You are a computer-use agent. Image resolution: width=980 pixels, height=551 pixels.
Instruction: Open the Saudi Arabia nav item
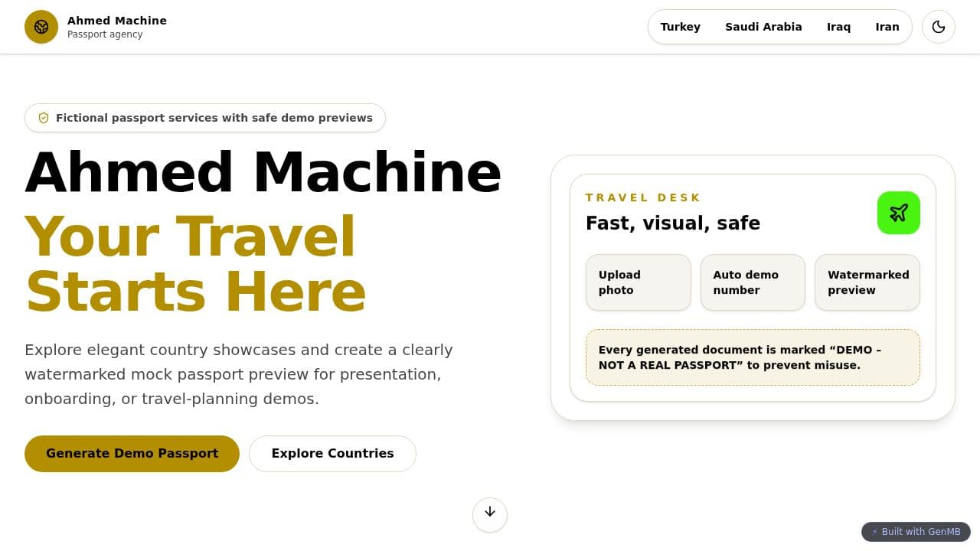(763, 27)
